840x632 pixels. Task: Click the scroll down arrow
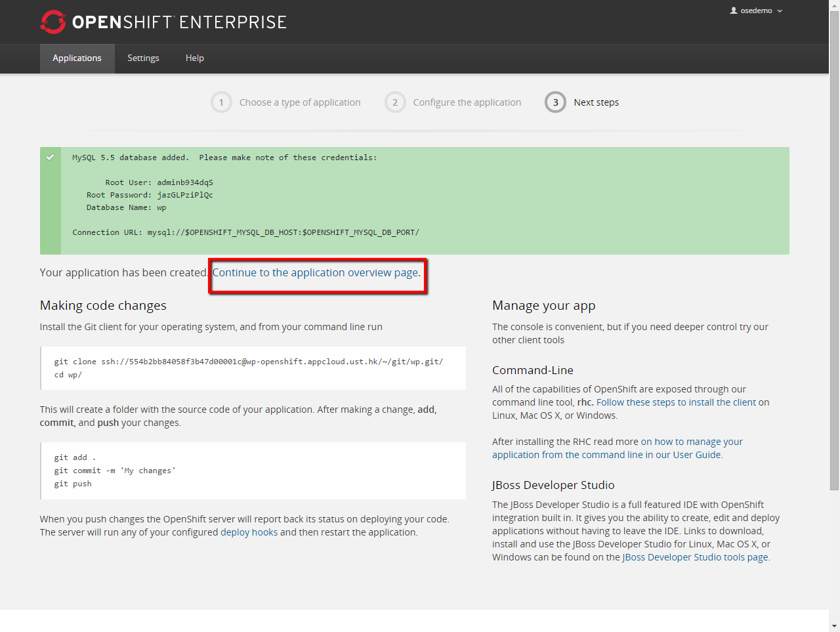point(834,626)
